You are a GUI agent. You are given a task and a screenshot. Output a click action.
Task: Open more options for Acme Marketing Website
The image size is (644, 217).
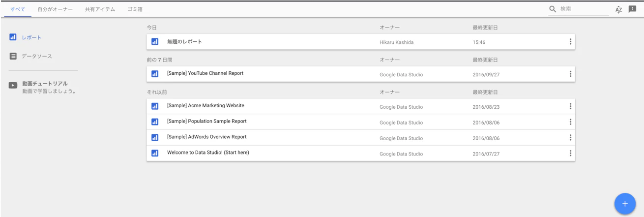click(570, 106)
